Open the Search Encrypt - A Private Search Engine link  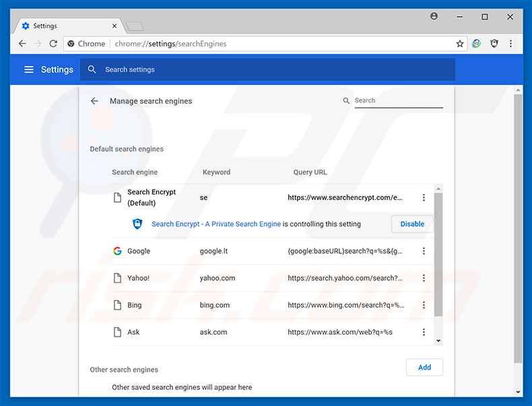coord(216,224)
